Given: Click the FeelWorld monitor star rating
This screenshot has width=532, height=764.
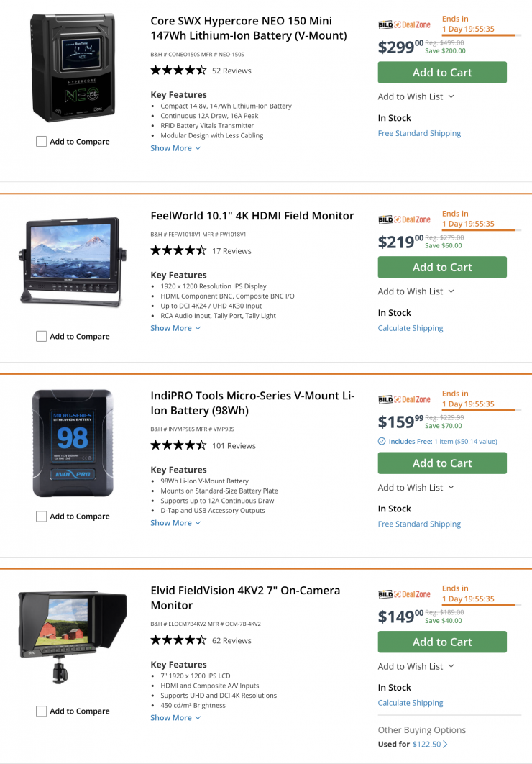Looking at the screenshot, I should [178, 251].
